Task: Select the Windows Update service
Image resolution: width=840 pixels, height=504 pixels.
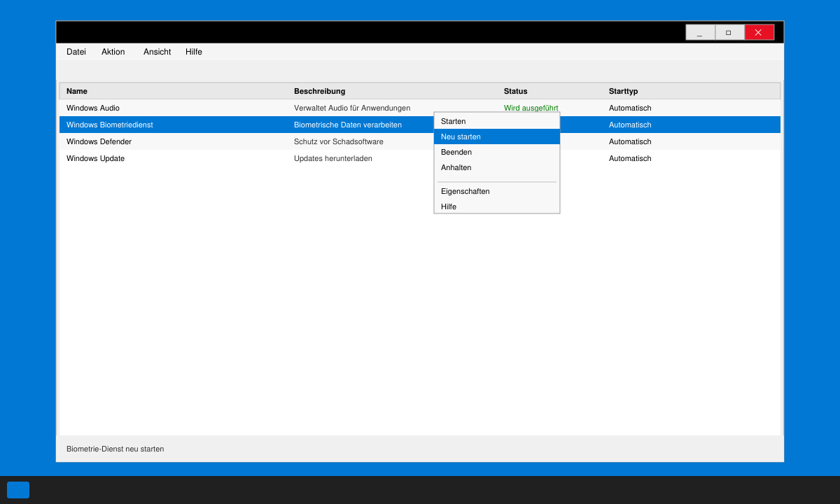Action: coord(420,158)
